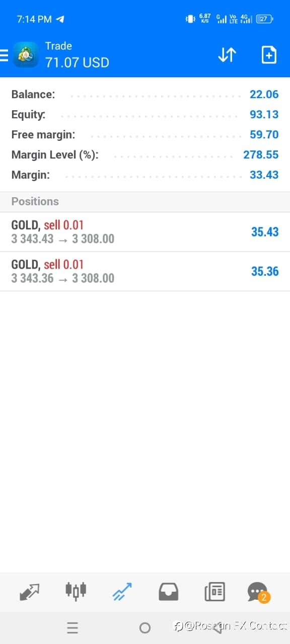Tap the 35.36 profit value
Screen dimensions: 290x644
tap(265, 272)
